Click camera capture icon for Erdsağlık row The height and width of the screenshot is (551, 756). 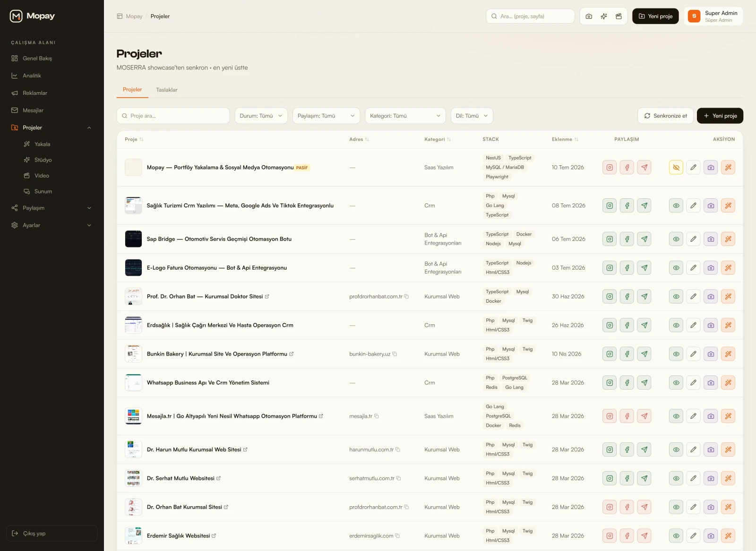click(711, 325)
